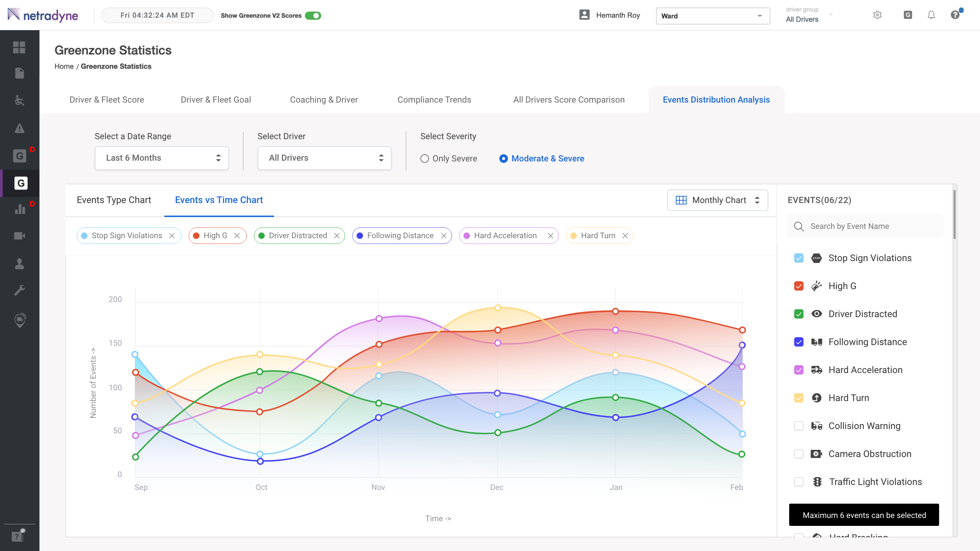This screenshot has height=551, width=980.
Task: Click the Traffic Light Violations event icon
Action: pos(817,482)
